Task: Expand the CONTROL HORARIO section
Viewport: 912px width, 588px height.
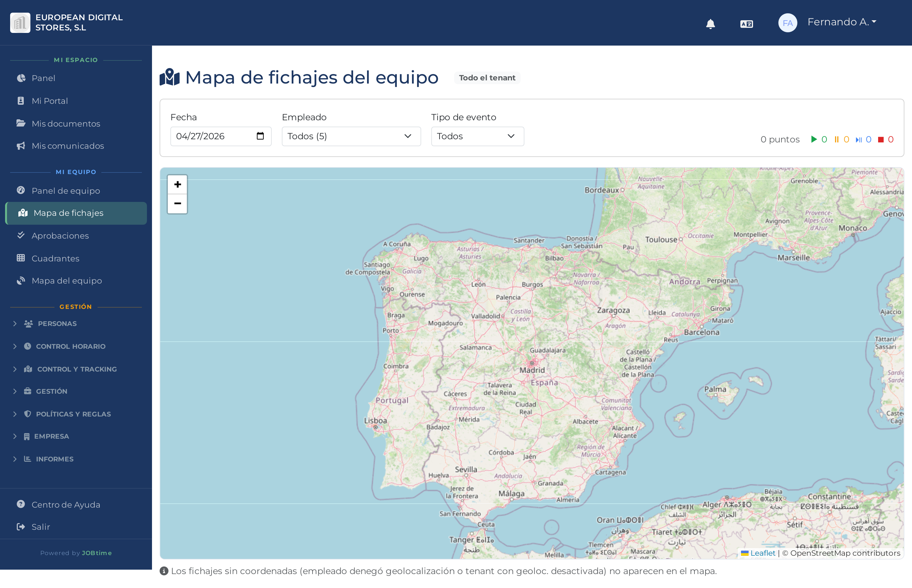Action: pyautogui.click(x=70, y=346)
